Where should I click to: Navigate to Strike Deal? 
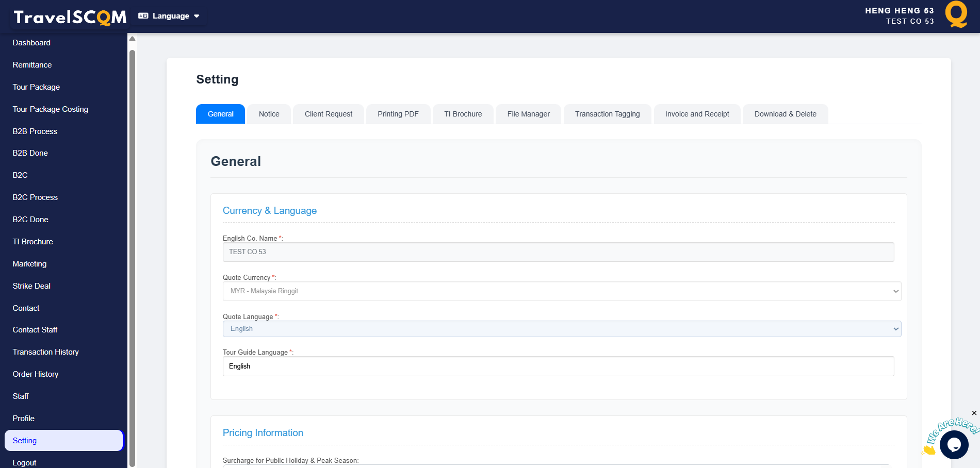click(31, 286)
